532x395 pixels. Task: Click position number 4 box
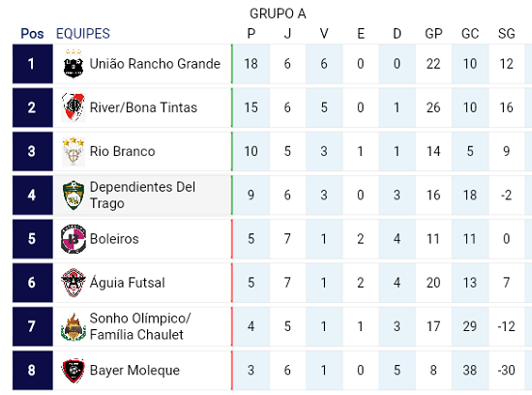[x=33, y=195]
